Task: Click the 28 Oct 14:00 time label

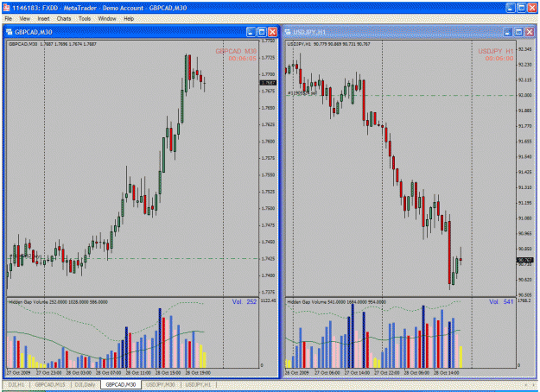Action: click(x=447, y=373)
